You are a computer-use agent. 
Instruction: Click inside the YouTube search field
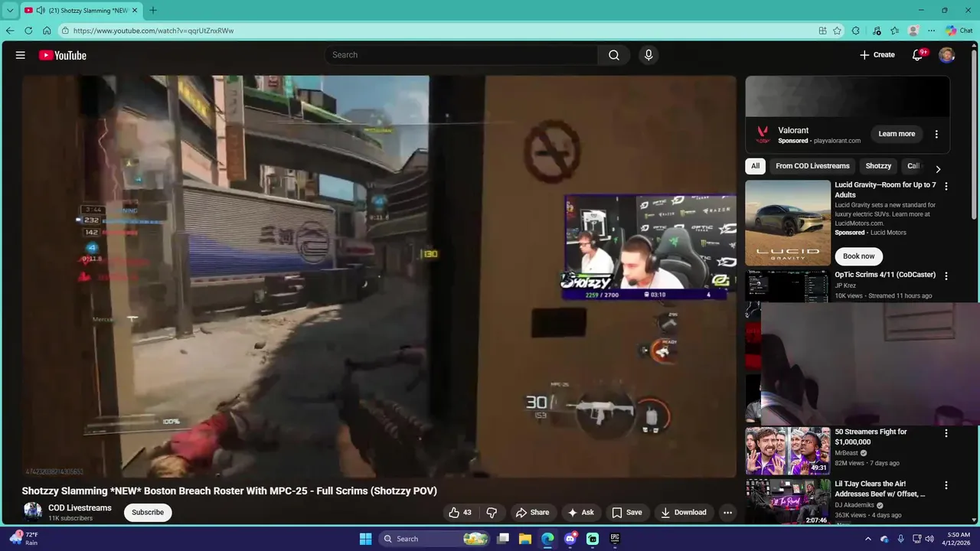(x=462, y=55)
